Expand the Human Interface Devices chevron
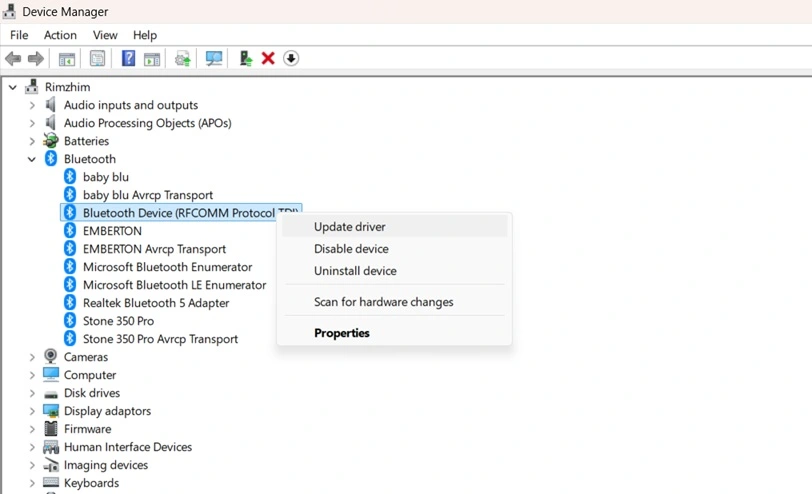This screenshot has width=812, height=494. point(32,447)
